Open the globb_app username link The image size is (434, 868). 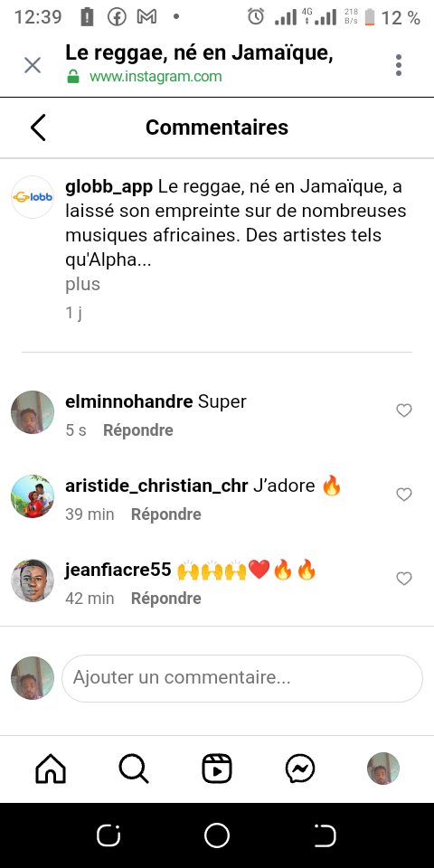(109, 188)
